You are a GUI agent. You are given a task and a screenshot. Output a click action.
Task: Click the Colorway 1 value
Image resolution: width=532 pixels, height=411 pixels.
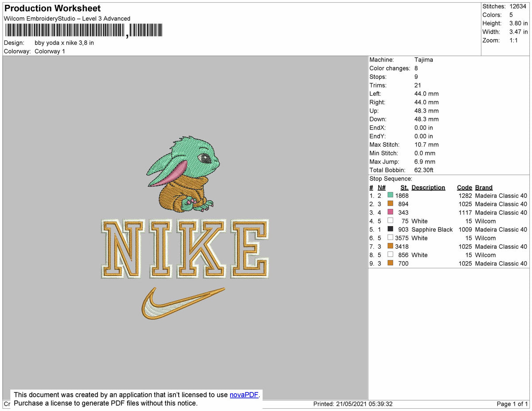click(x=50, y=51)
